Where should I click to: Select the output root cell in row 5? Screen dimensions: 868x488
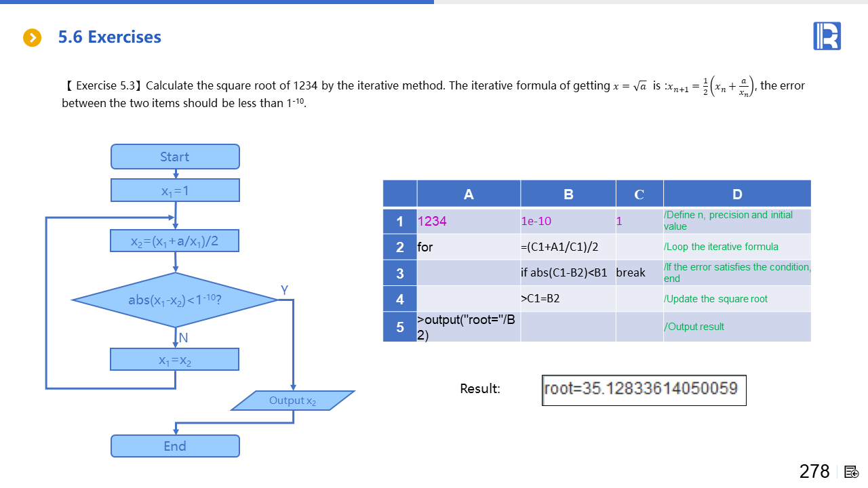pyautogui.click(x=469, y=327)
